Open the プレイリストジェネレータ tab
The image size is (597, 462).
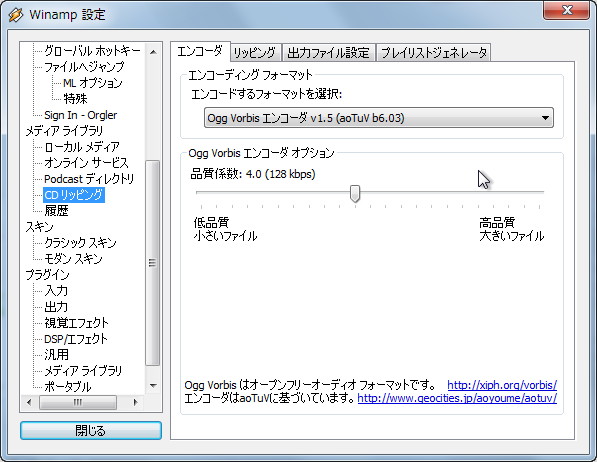(434, 53)
